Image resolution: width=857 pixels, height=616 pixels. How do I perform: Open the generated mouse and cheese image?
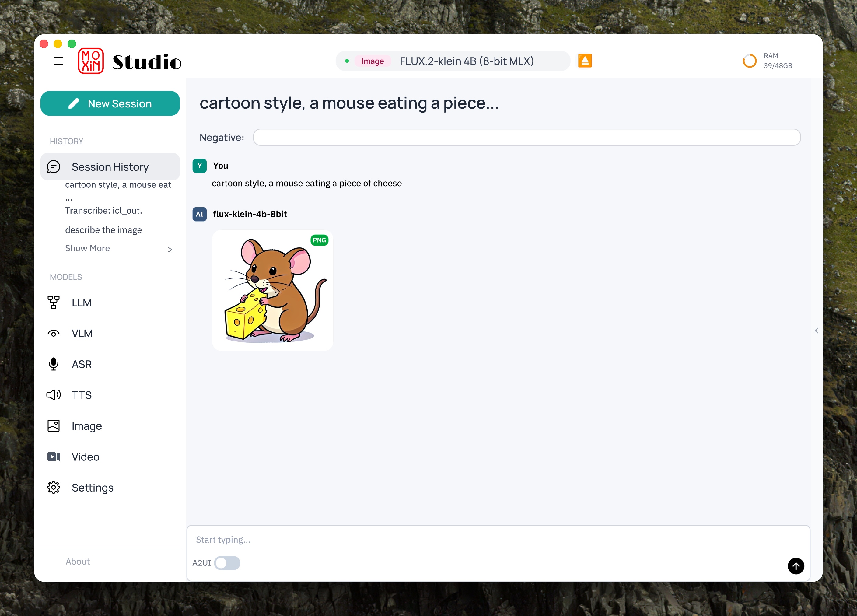pyautogui.click(x=272, y=290)
